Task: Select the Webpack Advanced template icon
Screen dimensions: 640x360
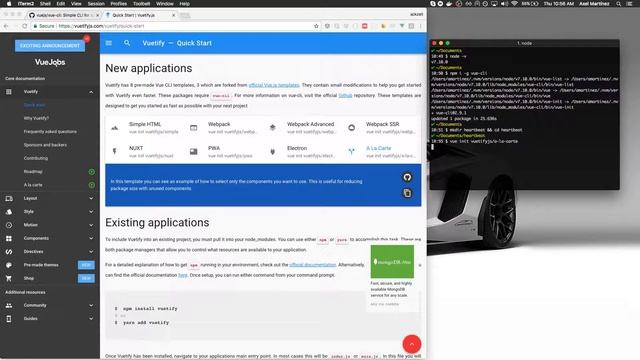Action: (x=273, y=128)
